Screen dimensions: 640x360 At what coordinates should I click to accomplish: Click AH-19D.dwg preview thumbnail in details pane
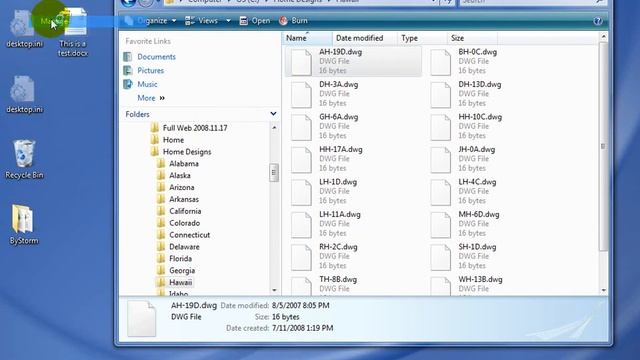click(142, 318)
